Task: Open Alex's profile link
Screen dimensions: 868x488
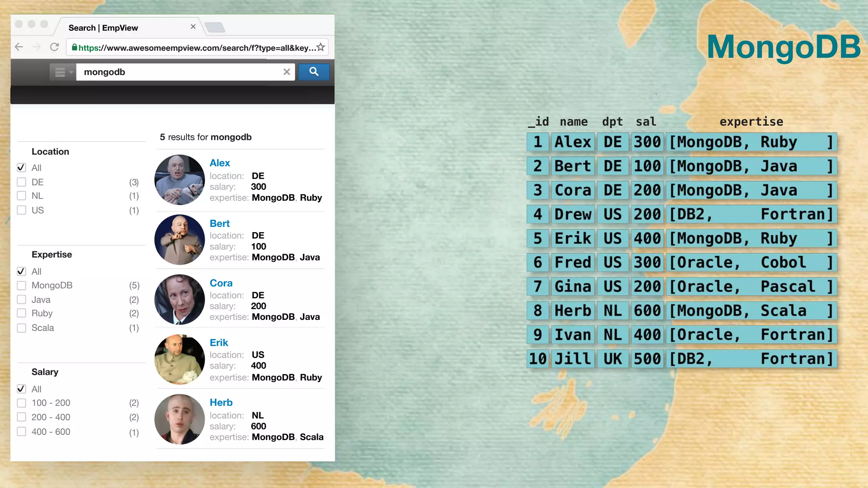Action: (220, 163)
